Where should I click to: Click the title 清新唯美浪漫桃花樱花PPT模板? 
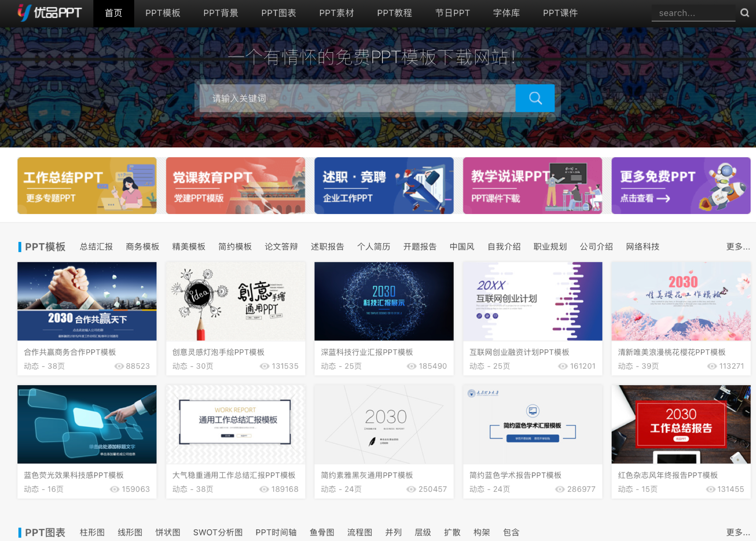pos(672,352)
